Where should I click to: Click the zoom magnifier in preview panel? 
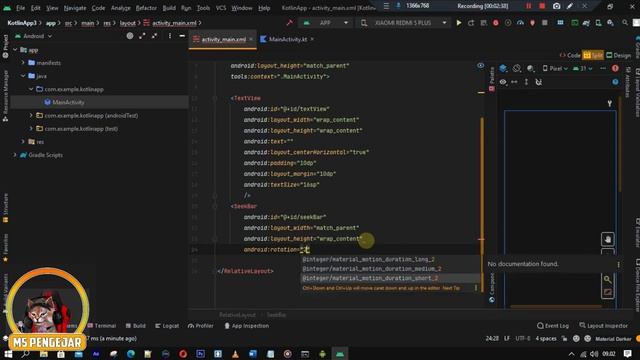(607, 279)
